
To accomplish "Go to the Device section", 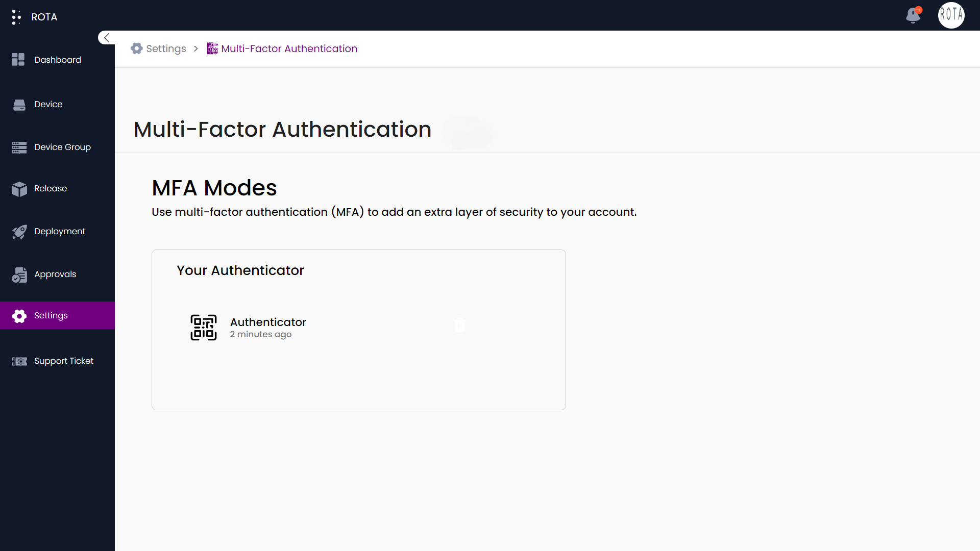I will [48, 104].
